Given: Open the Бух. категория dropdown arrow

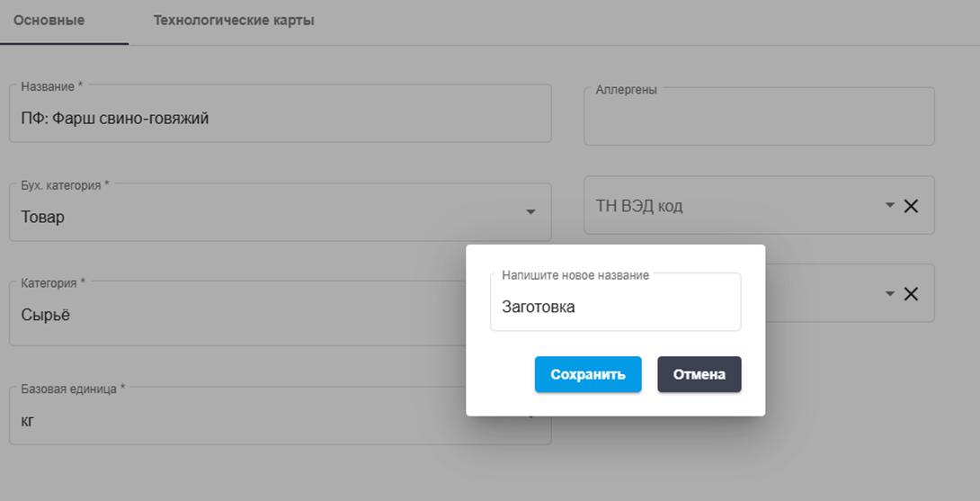Looking at the screenshot, I should coord(530,212).
